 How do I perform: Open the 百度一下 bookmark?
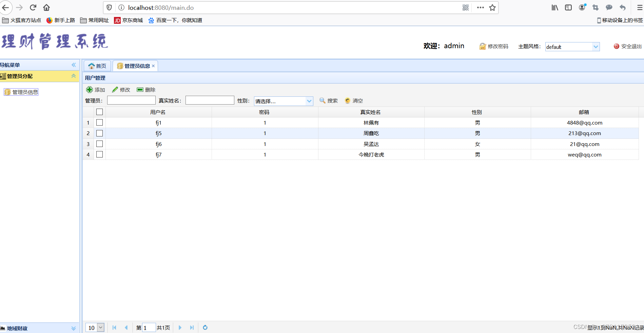point(175,20)
